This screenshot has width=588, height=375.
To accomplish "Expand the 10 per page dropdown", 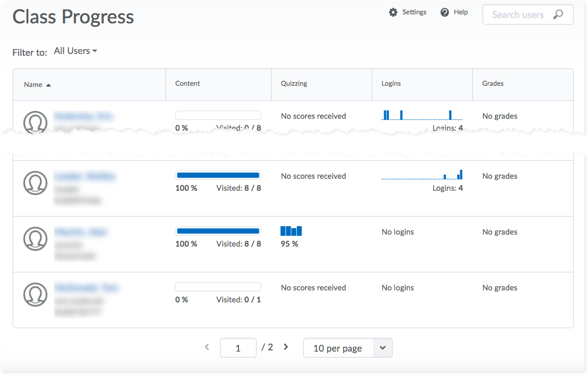I will pos(383,348).
